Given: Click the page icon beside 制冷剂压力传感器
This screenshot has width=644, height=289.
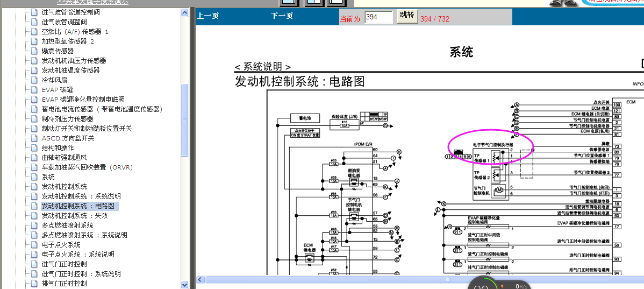Looking at the screenshot, I should [34, 119].
